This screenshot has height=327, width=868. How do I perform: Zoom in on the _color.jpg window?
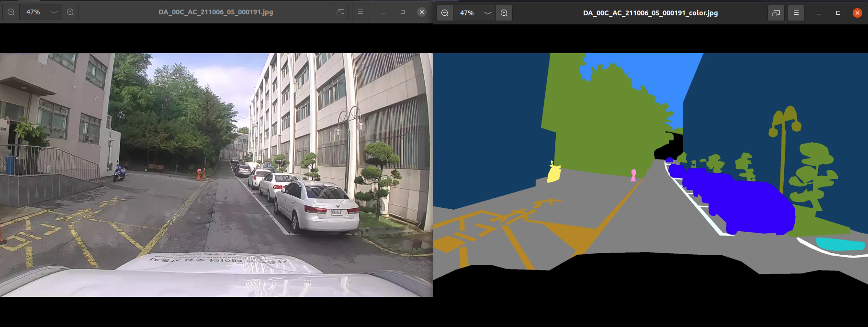504,13
